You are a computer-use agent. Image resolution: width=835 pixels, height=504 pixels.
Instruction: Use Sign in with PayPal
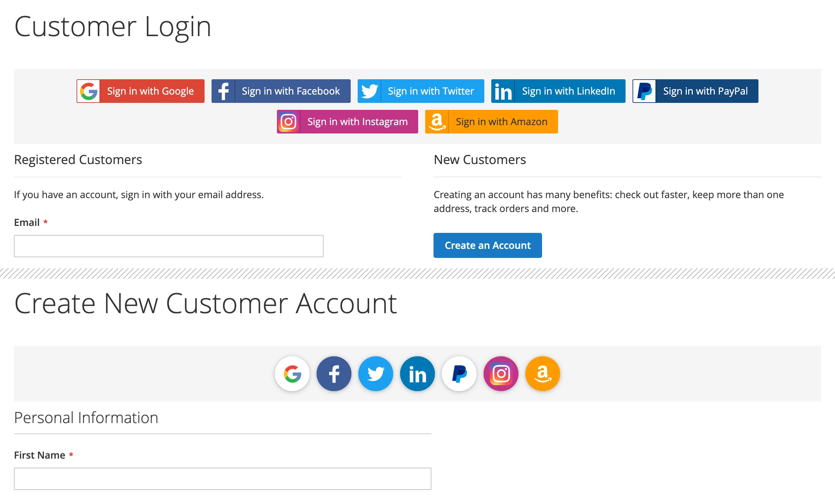(x=695, y=91)
